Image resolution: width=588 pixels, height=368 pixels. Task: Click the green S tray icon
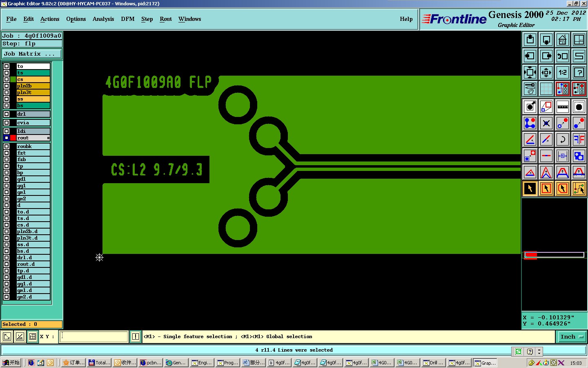pyautogui.click(x=518, y=351)
